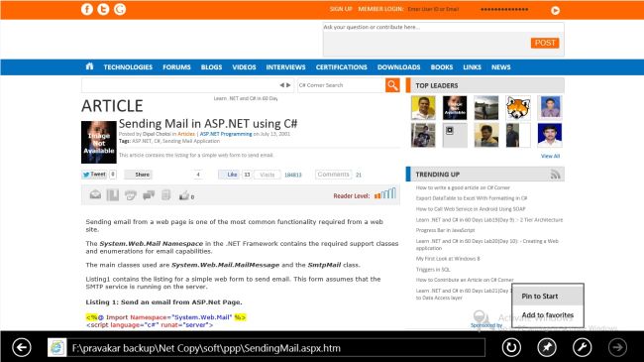Click the C# Corner Search field

[341, 85]
